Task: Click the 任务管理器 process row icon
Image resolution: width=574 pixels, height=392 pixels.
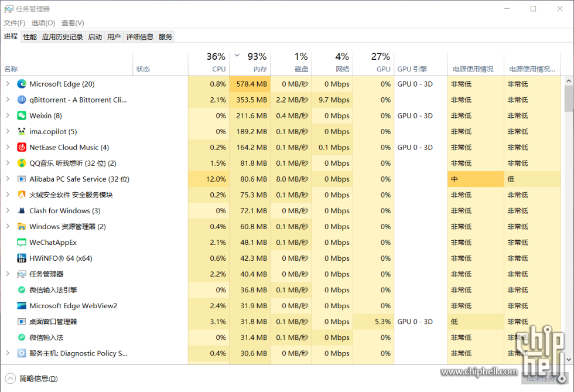Action: tap(22, 274)
